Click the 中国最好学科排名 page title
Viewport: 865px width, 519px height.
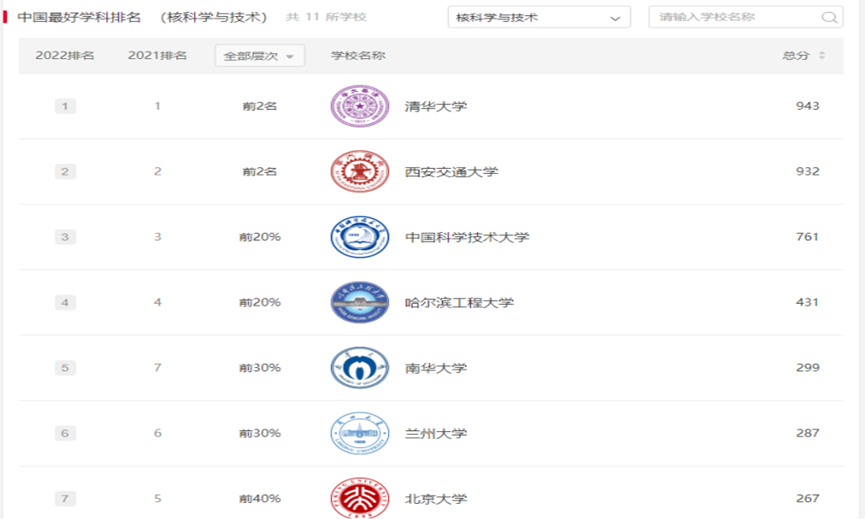[x=79, y=17]
